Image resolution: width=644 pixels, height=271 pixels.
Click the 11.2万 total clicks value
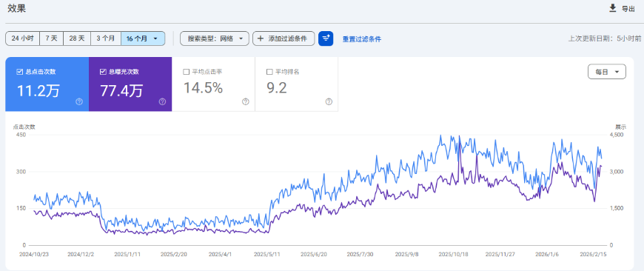tap(38, 90)
